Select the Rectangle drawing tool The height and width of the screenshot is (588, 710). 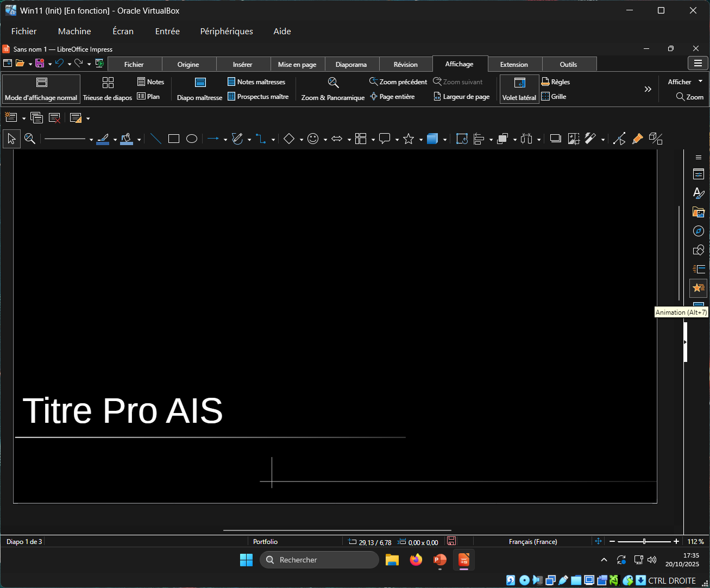click(174, 139)
